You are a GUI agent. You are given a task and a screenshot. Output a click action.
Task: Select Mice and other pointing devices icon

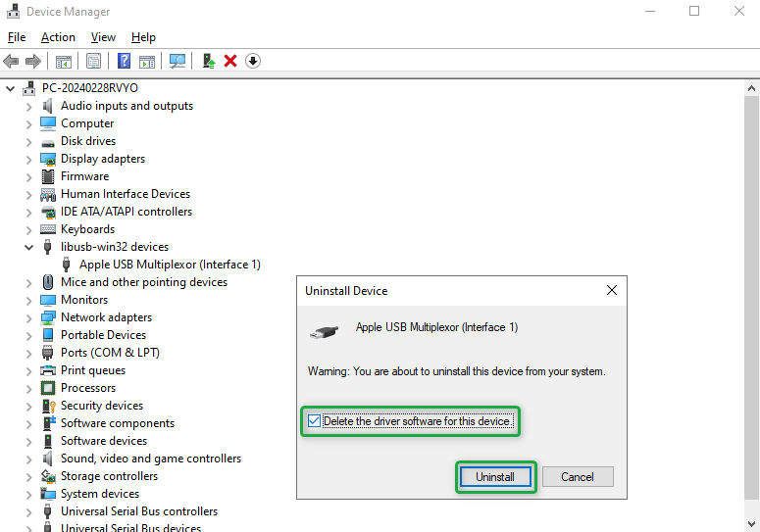48,282
